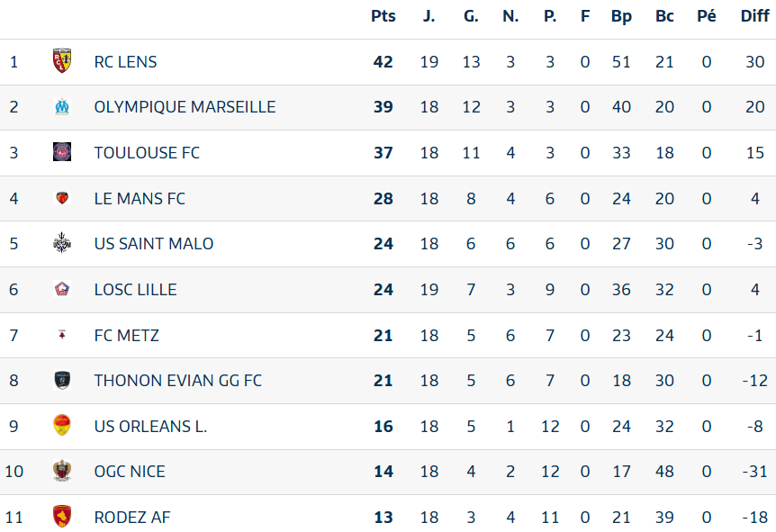
Task: Select the TOULOUSE FC team name
Action: pos(147,152)
